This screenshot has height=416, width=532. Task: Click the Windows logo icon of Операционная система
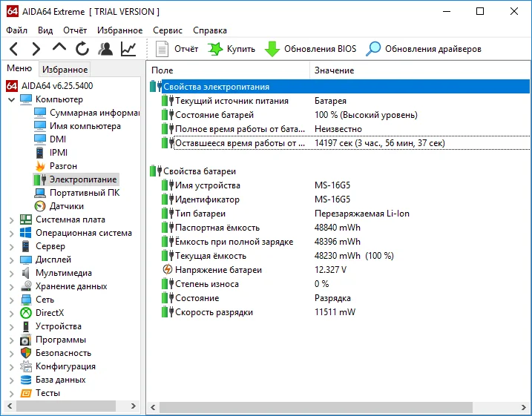(26, 233)
